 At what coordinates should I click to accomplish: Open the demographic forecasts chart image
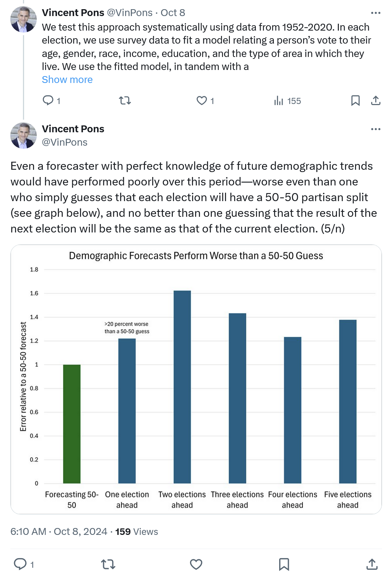click(x=196, y=379)
